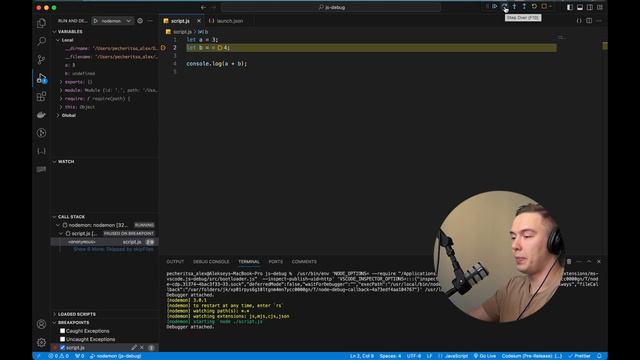Open the Manage gear in activity bar

pyautogui.click(x=41, y=342)
